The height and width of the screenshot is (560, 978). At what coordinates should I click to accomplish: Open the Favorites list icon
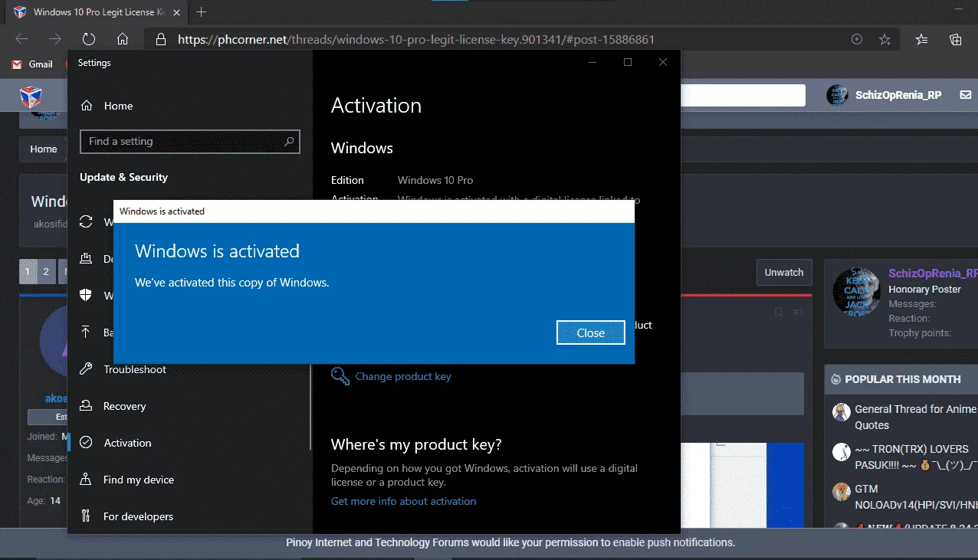(921, 39)
